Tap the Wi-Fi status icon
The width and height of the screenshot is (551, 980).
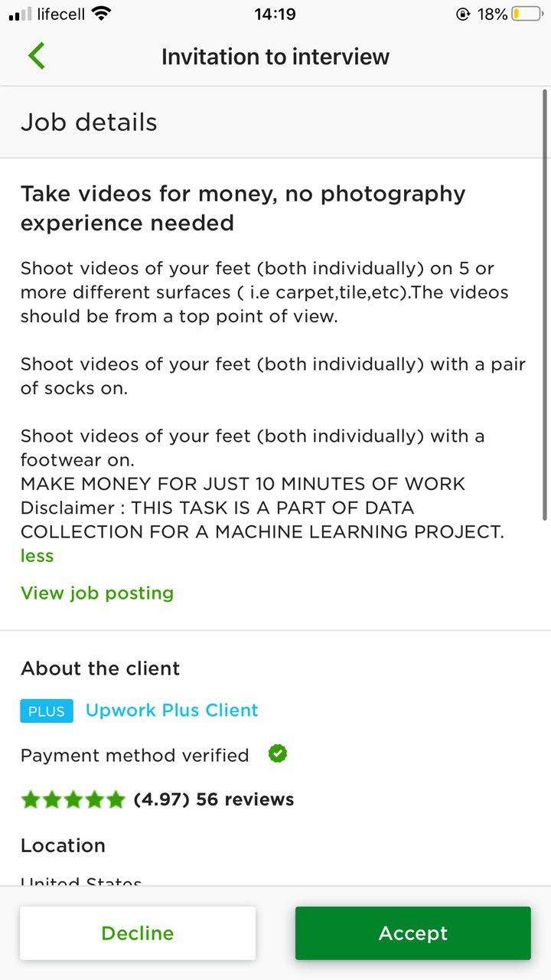[100, 14]
